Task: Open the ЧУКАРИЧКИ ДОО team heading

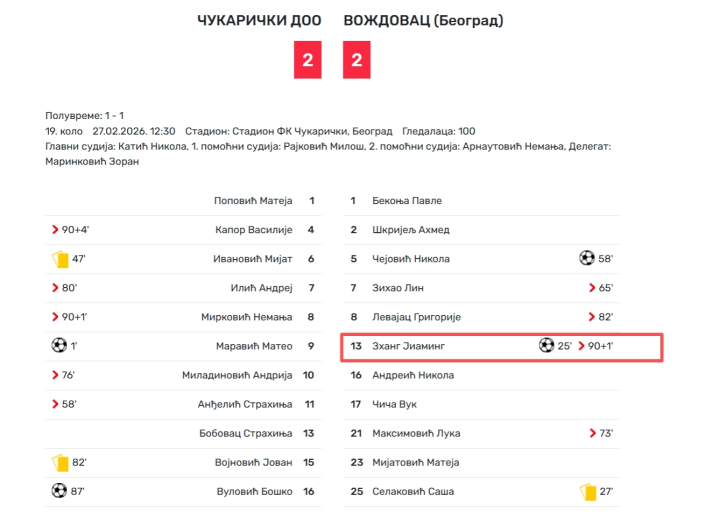Action: 257,21
